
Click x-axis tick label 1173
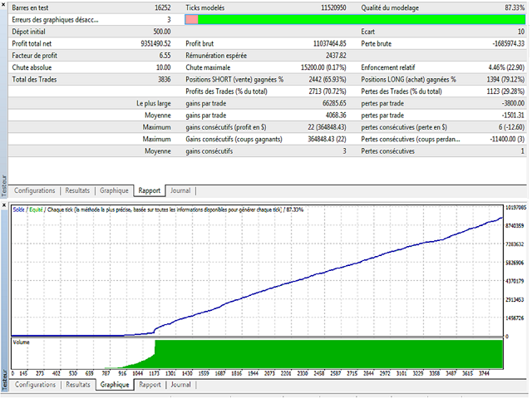(154, 373)
